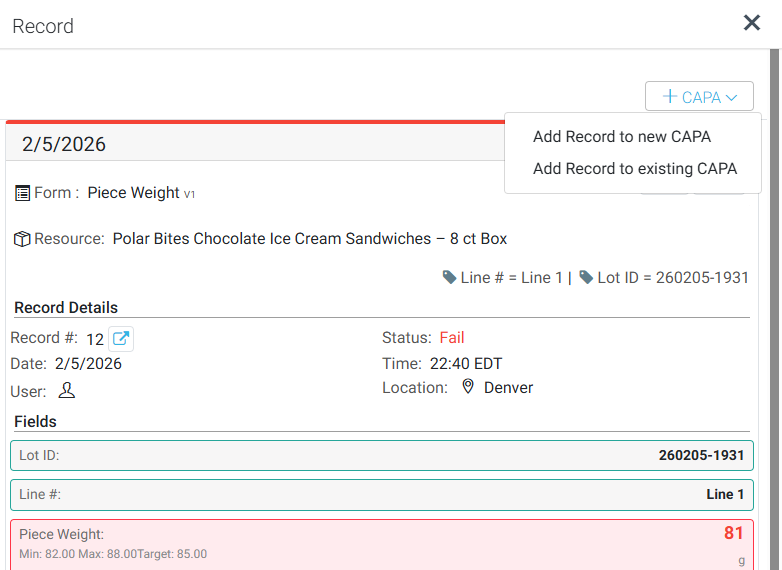Choose Add Record to existing CAPA
Screen dimensions: 782x570
(635, 169)
